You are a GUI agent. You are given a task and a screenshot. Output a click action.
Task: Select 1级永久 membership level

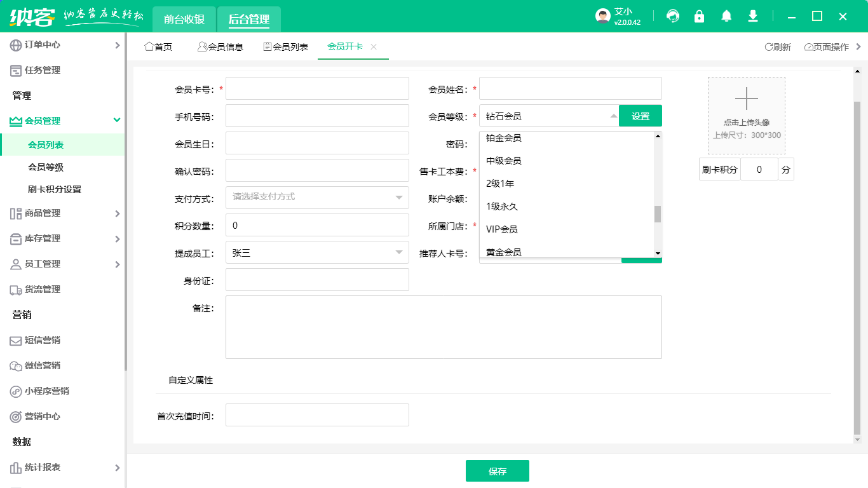click(501, 206)
